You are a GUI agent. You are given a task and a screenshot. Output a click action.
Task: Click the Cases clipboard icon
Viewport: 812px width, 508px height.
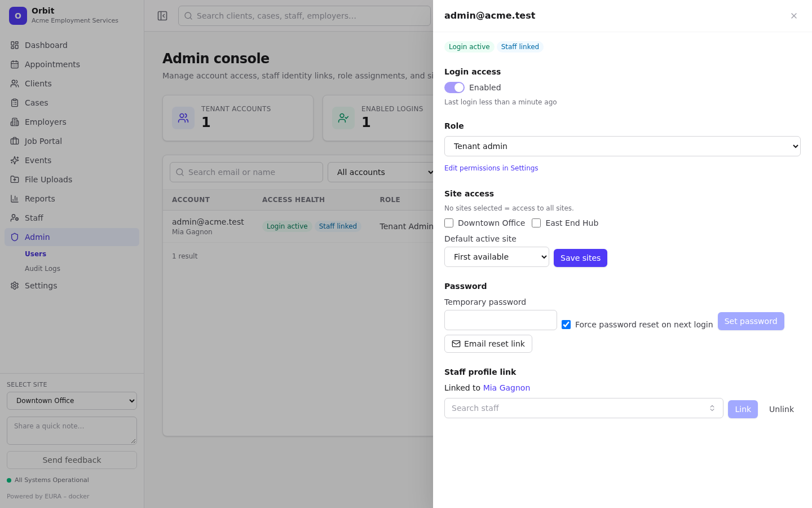tap(15, 103)
